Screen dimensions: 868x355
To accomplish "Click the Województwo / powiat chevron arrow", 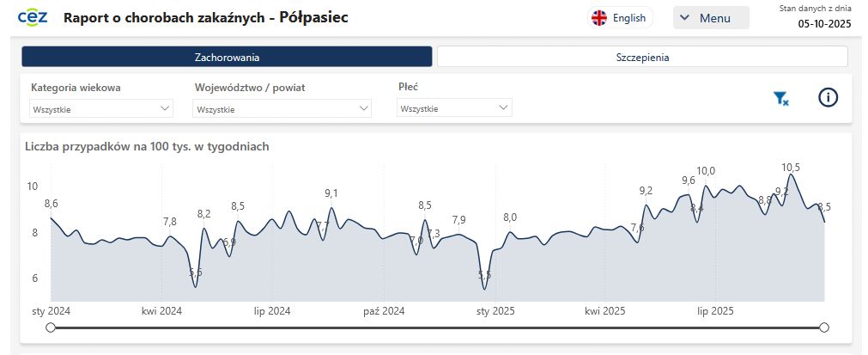I will tap(363, 109).
